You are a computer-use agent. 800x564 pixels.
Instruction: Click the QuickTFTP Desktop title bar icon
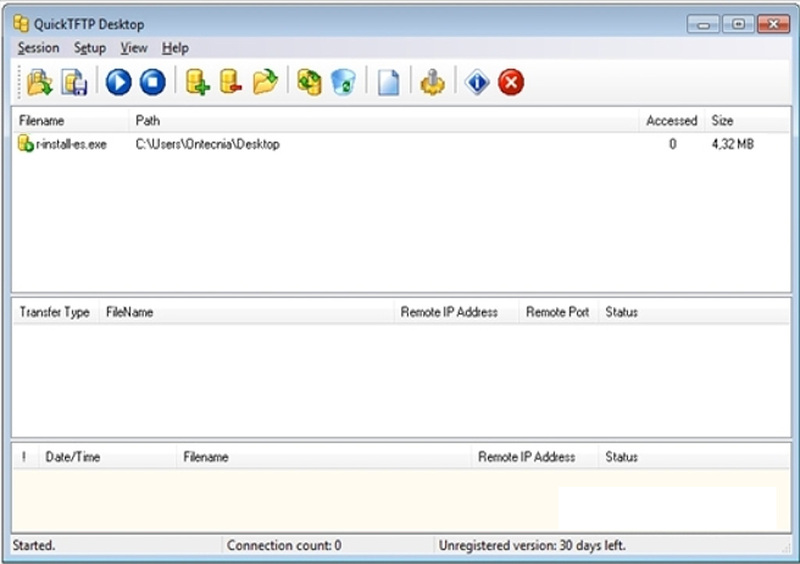(x=21, y=24)
